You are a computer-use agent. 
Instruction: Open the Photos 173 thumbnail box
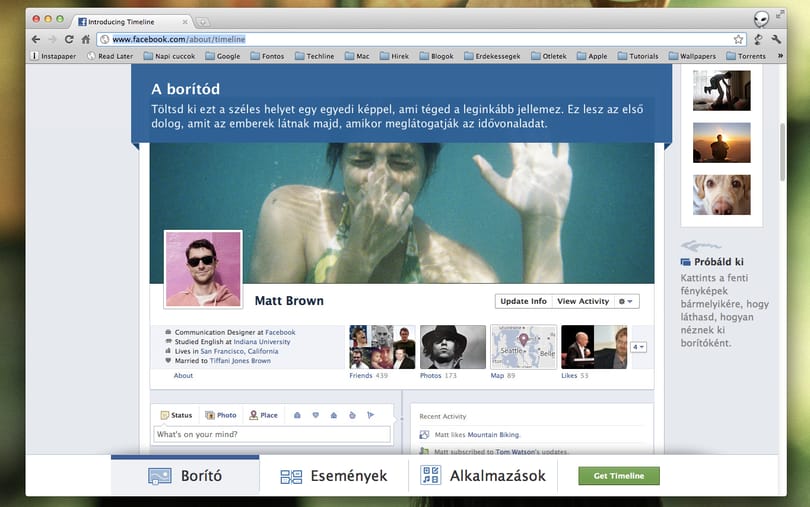pos(453,347)
